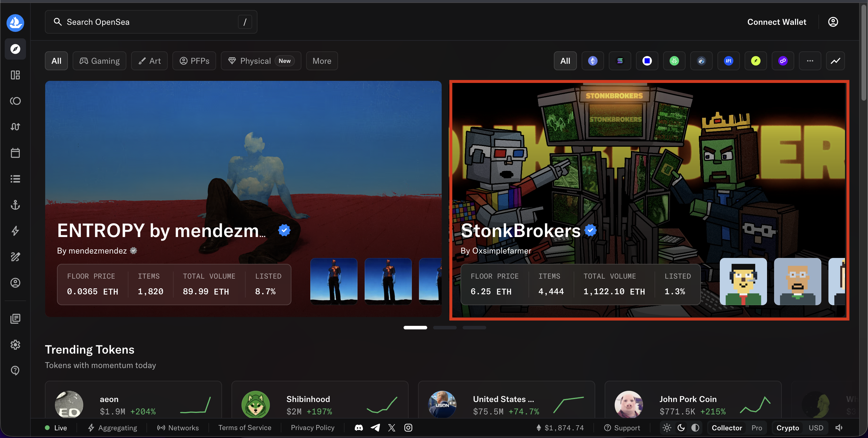Switch to dark theme moon icon
Image resolution: width=868 pixels, height=438 pixels.
[x=681, y=428]
